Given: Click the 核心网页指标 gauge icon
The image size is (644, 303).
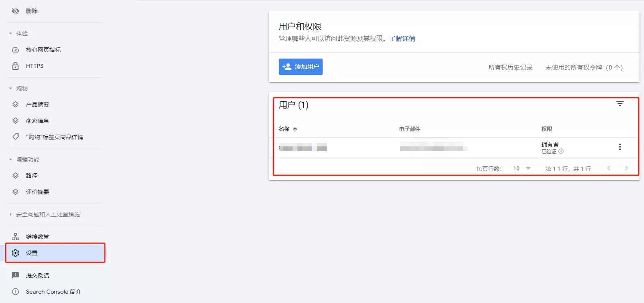Looking at the screenshot, I should click(15, 50).
